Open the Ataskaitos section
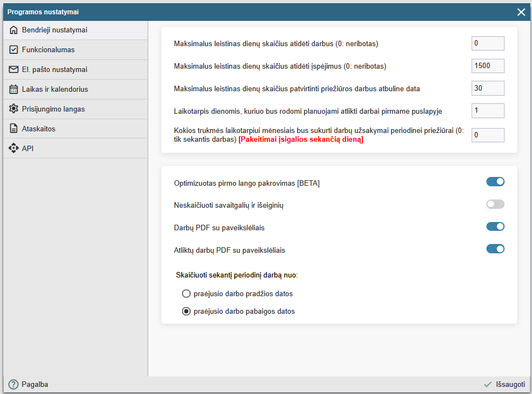532x394 pixels. (75, 129)
